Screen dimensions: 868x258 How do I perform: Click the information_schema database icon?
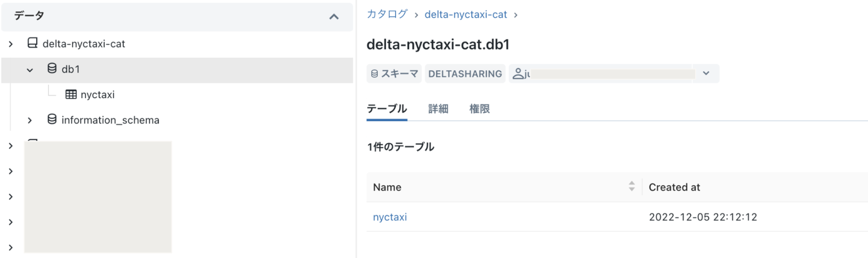[x=52, y=120]
